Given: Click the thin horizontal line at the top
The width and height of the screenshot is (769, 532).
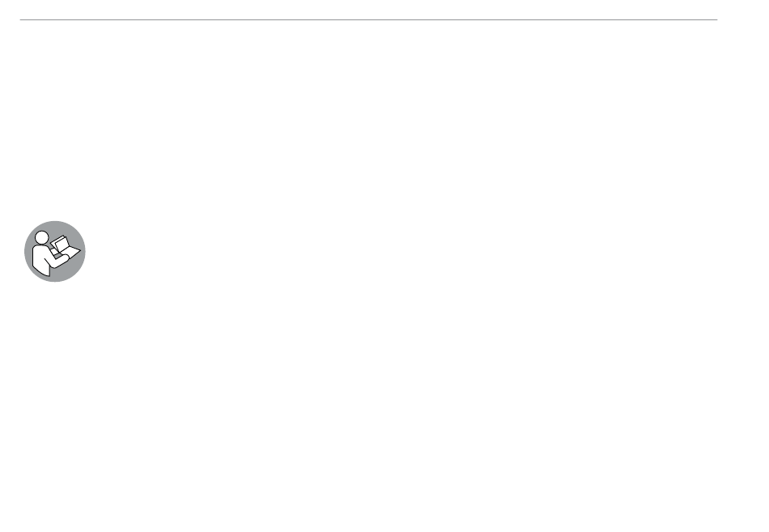Looking at the screenshot, I should coord(368,19).
